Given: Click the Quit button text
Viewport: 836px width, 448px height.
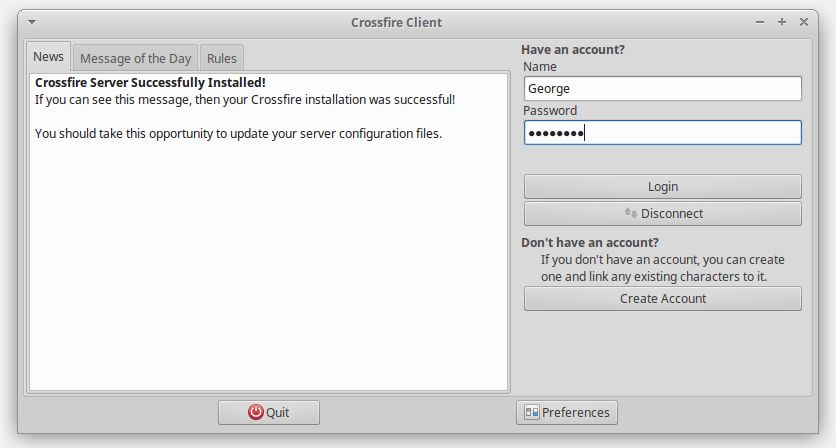Looking at the screenshot, I should pos(278,412).
